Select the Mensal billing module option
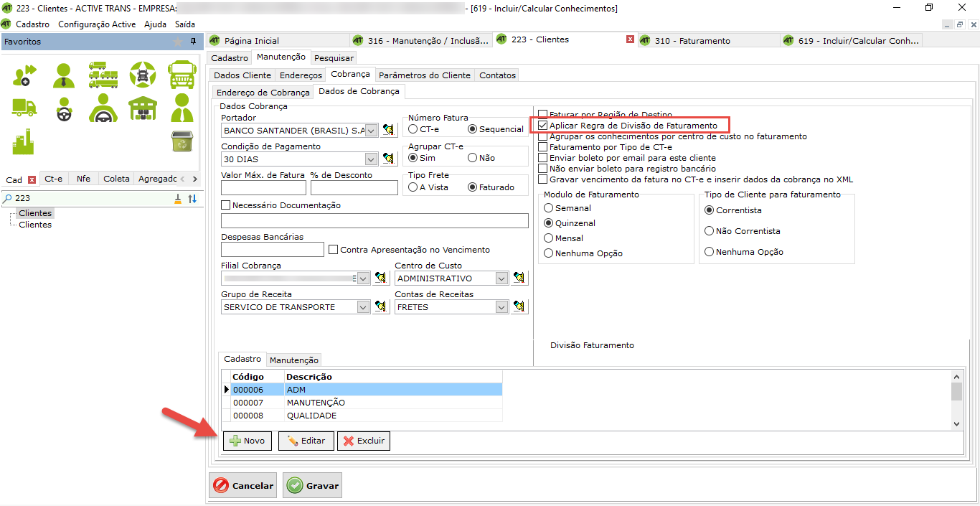 (x=549, y=238)
